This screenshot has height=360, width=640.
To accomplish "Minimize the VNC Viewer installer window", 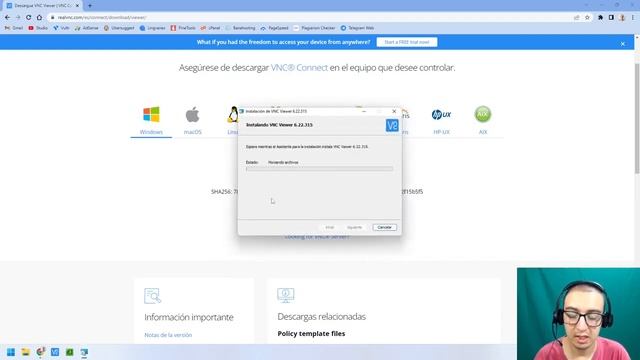I will click(x=364, y=111).
